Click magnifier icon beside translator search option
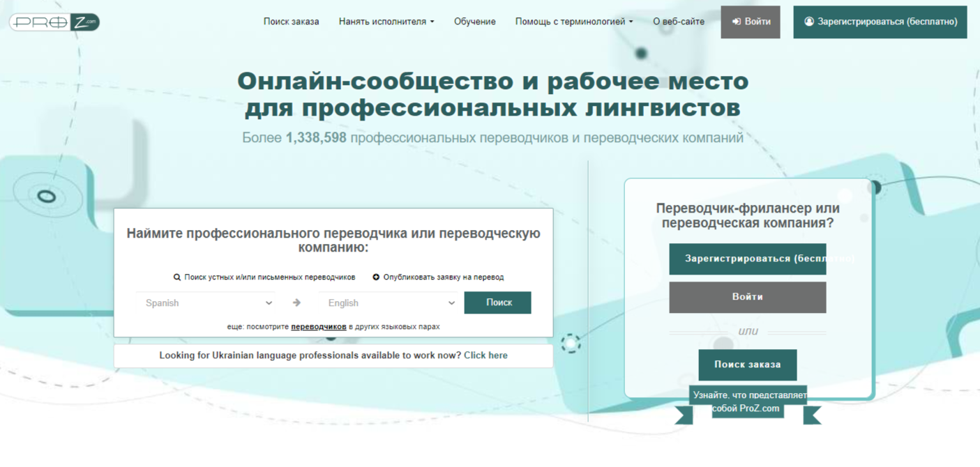Image resolution: width=980 pixels, height=467 pixels. 177,277
